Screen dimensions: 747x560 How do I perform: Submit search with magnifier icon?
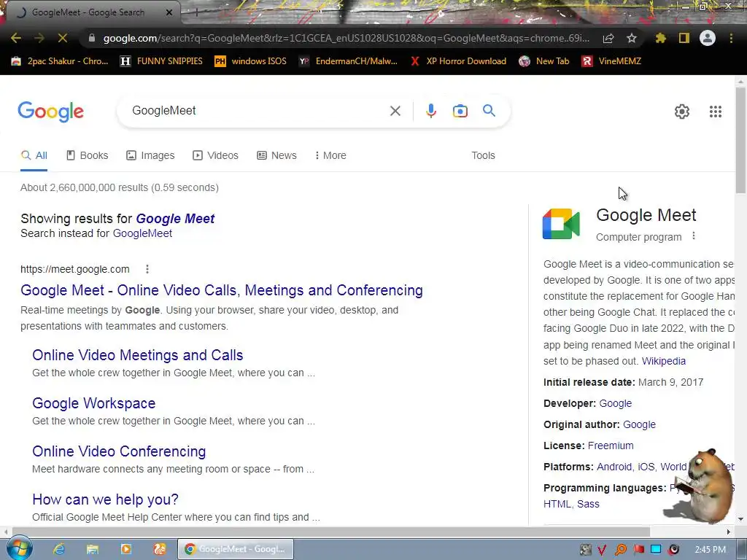click(x=489, y=111)
